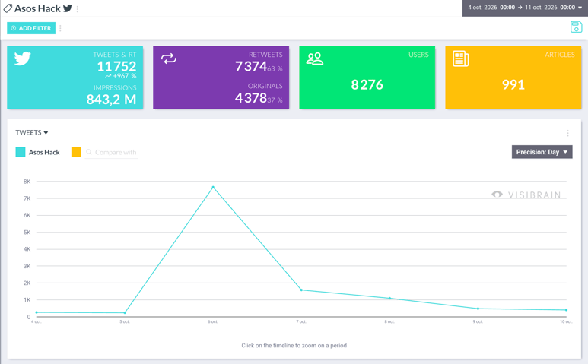Click the 4 oct. data point
Screen dimensions: 588x364
point(37,312)
